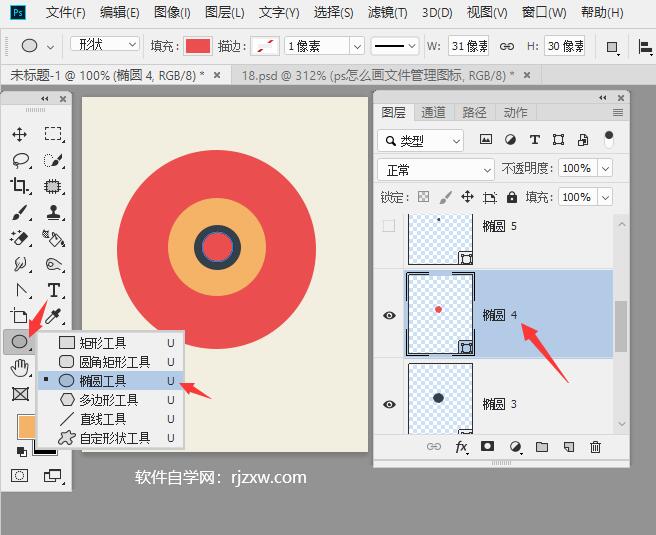Toggle link width and height
The height and width of the screenshot is (535, 656).
(507, 46)
